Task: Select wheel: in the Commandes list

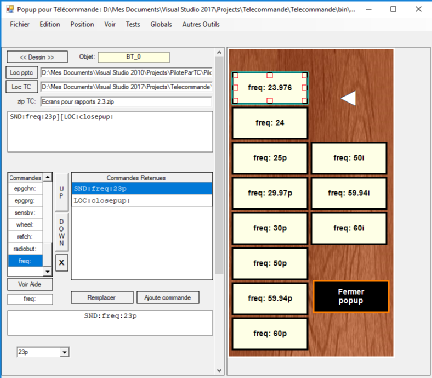Action: (x=25, y=225)
